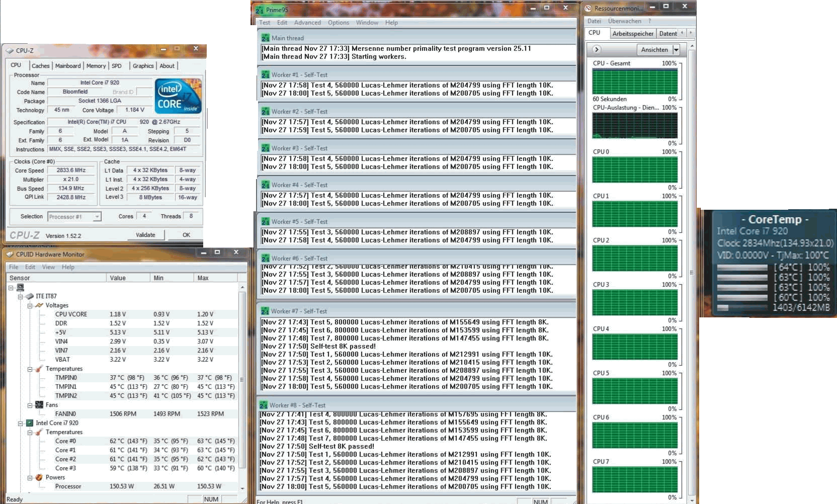Screen dimensions: 837x504
Task: Select the Arbeitsspeicher tab in Ressourcenmonitor
Action: pyautogui.click(x=633, y=34)
